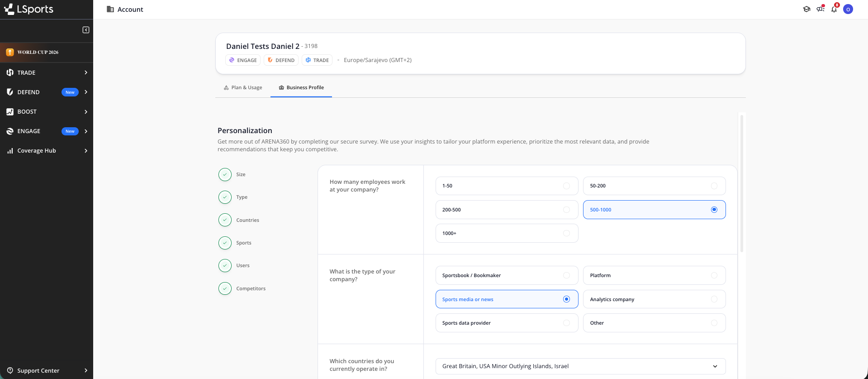
Task: Switch to the Plan & Usage tab
Action: (x=243, y=87)
